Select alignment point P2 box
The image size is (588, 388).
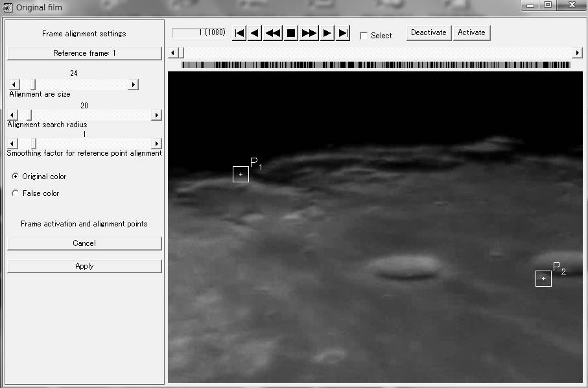(x=543, y=278)
